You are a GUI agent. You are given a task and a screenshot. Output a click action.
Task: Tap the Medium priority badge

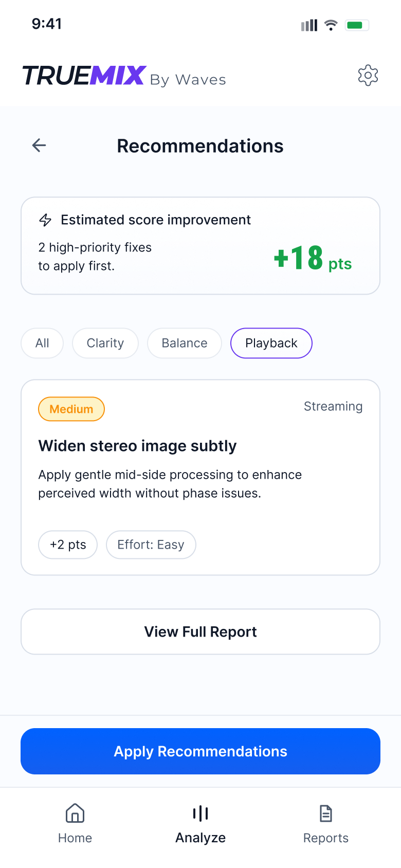(71, 409)
